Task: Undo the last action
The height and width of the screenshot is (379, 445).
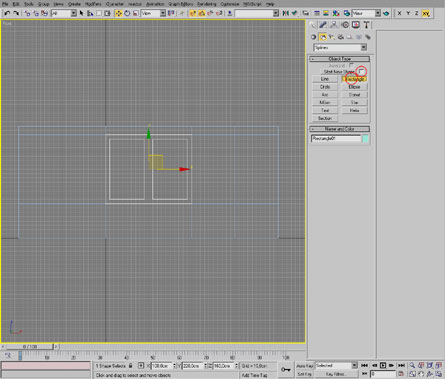Action: point(7,13)
